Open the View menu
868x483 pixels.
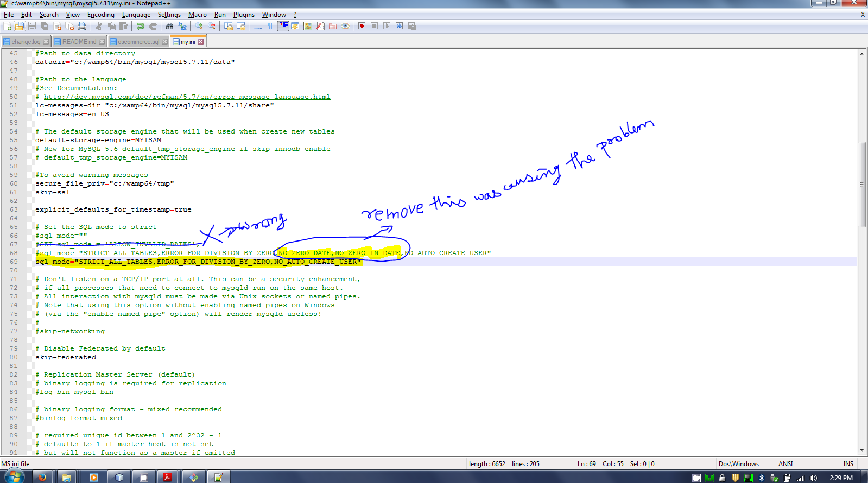coord(73,15)
